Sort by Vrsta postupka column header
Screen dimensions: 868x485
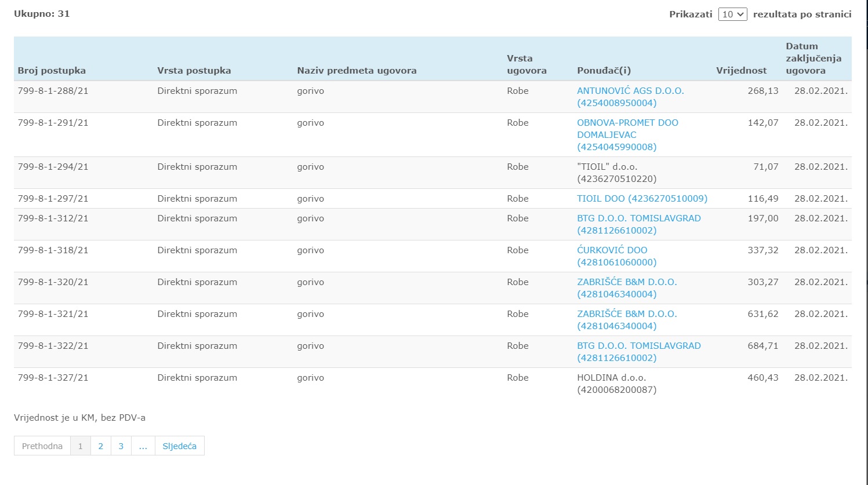(x=194, y=70)
